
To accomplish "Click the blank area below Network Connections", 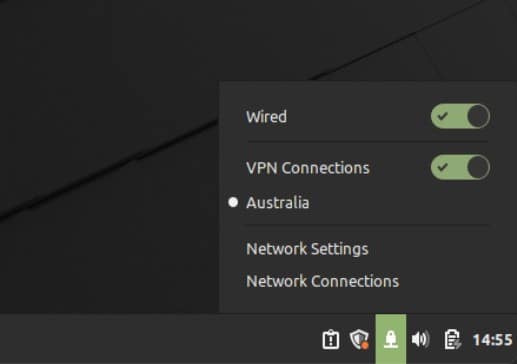I will click(368, 302).
